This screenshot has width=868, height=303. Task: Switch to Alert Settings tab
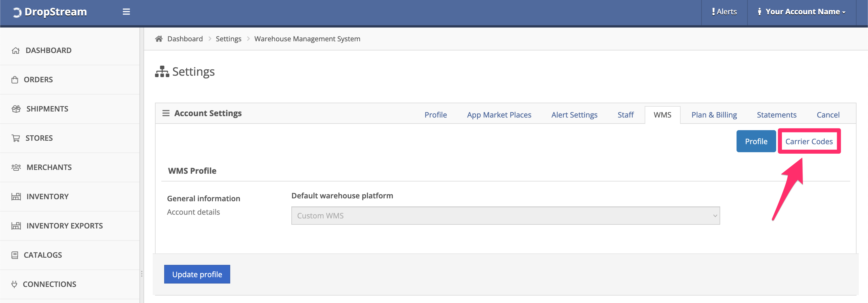pos(574,115)
